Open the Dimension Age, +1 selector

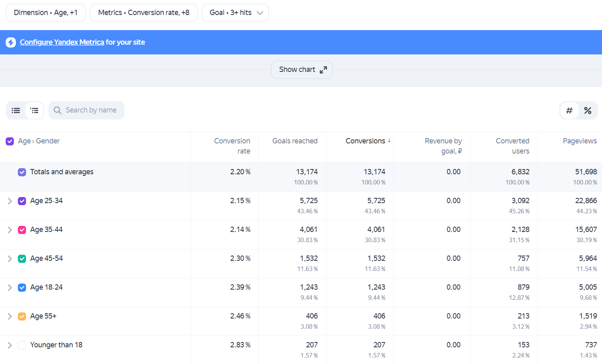[46, 13]
